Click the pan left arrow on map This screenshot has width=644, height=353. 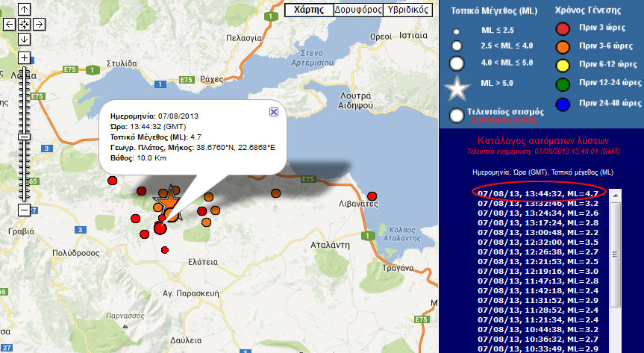10,24
